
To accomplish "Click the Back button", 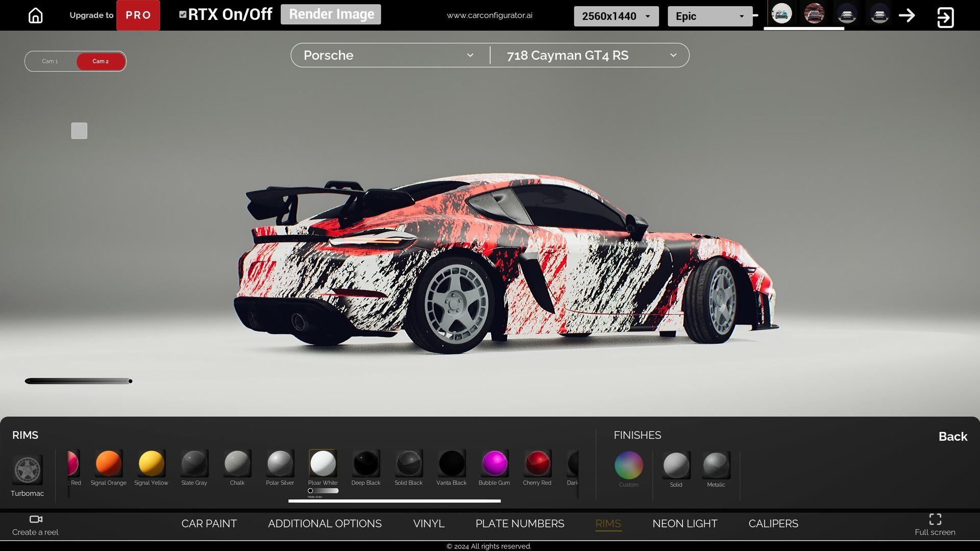I will (x=953, y=437).
